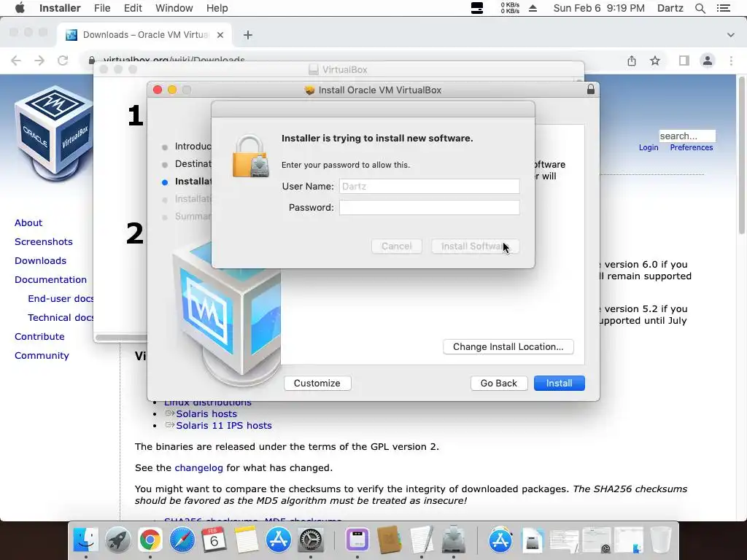This screenshot has width=747, height=560.
Task: Click the eject icon in menu bar
Action: [533, 8]
